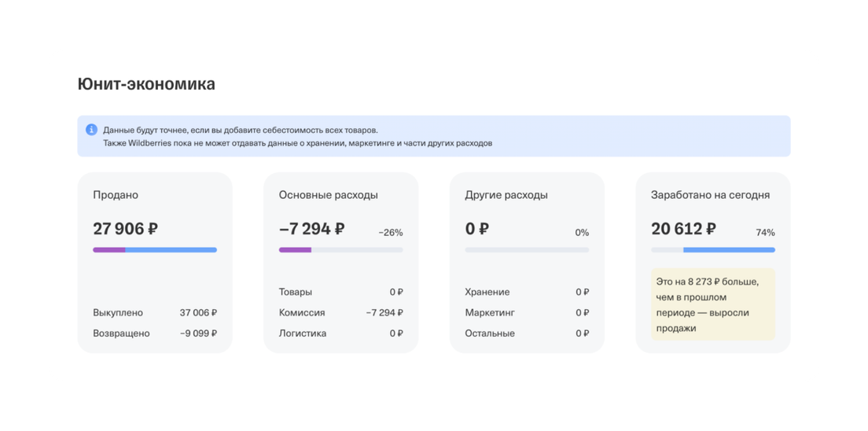Click the Юнит-экономика heading

[x=146, y=84]
